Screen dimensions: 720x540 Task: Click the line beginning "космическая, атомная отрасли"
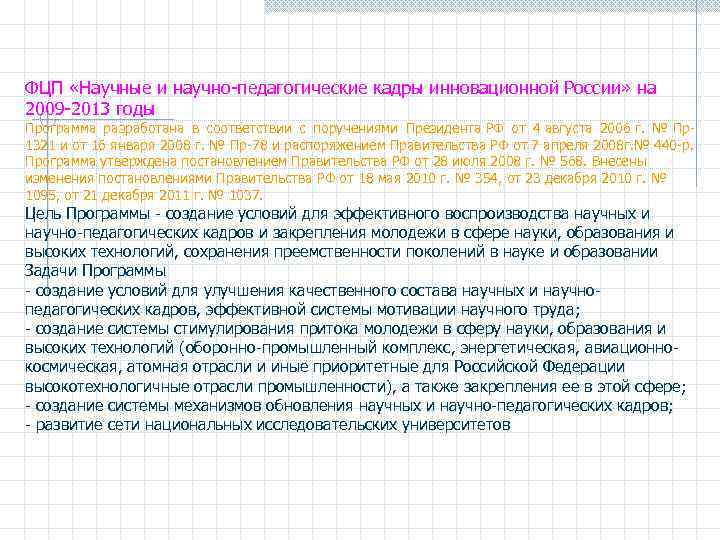tap(325, 367)
